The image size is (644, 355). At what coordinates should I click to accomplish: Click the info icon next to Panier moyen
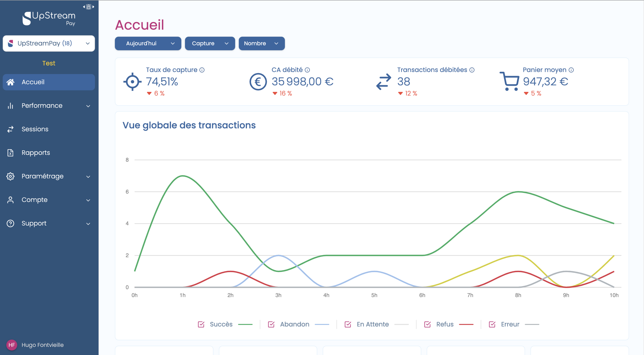(x=571, y=70)
